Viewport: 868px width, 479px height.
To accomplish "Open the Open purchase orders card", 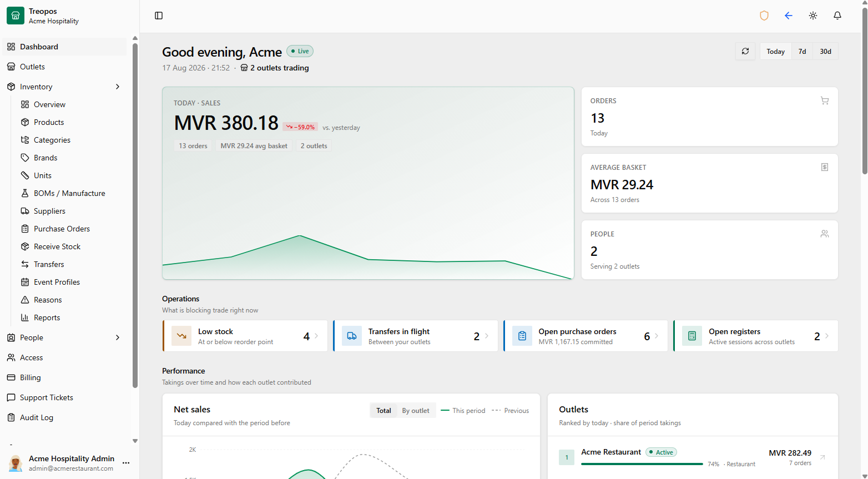I will pyautogui.click(x=586, y=336).
